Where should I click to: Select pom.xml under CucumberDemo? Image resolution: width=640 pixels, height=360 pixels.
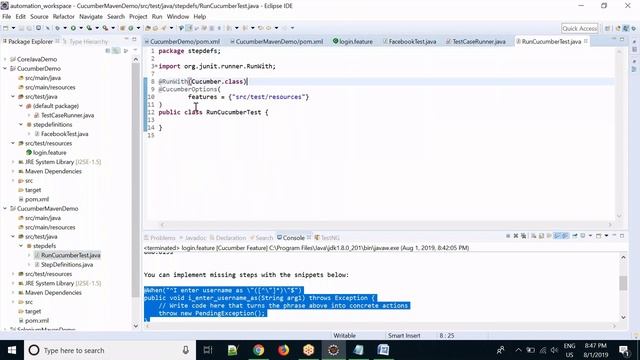34,199
